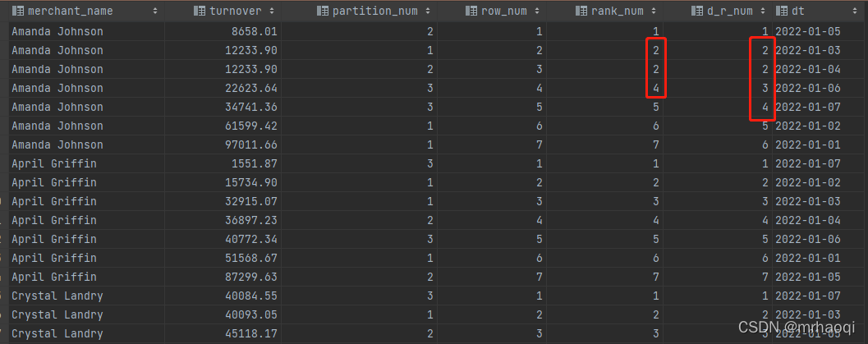
Task: Select turnover cell 40093.05
Action: pyautogui.click(x=250, y=314)
